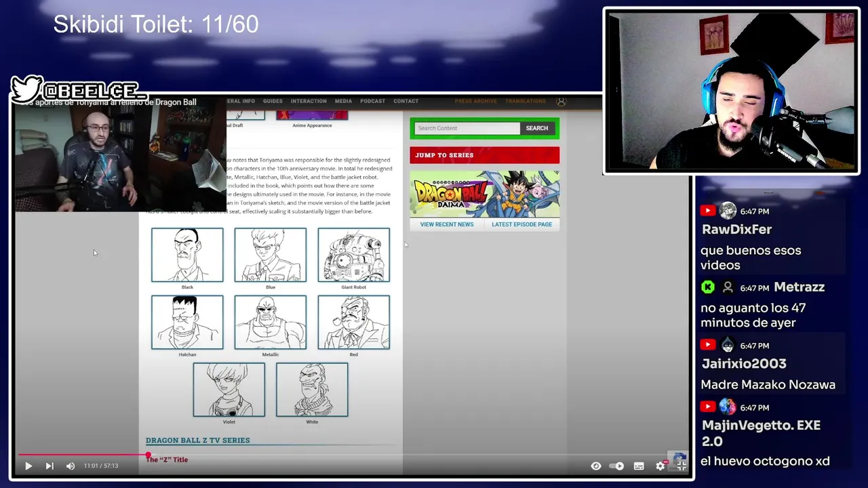
Task: Open the Black character sketch
Action: pos(187,255)
